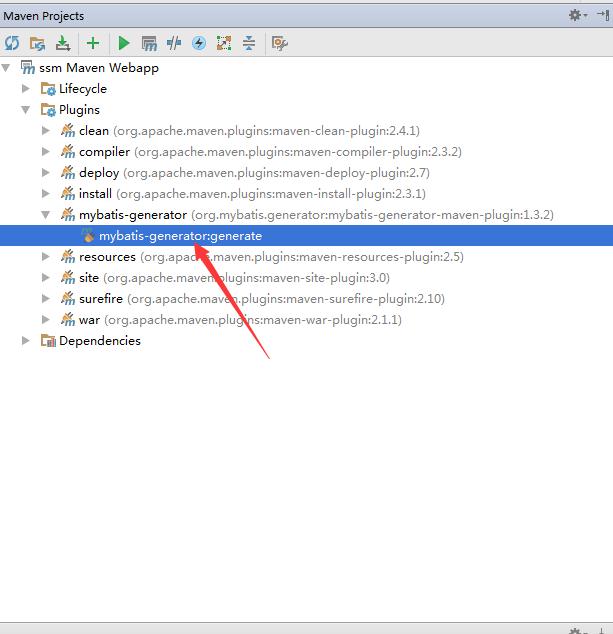Click the Maven Projects panel title
The width and height of the screenshot is (613, 634).
click(44, 16)
